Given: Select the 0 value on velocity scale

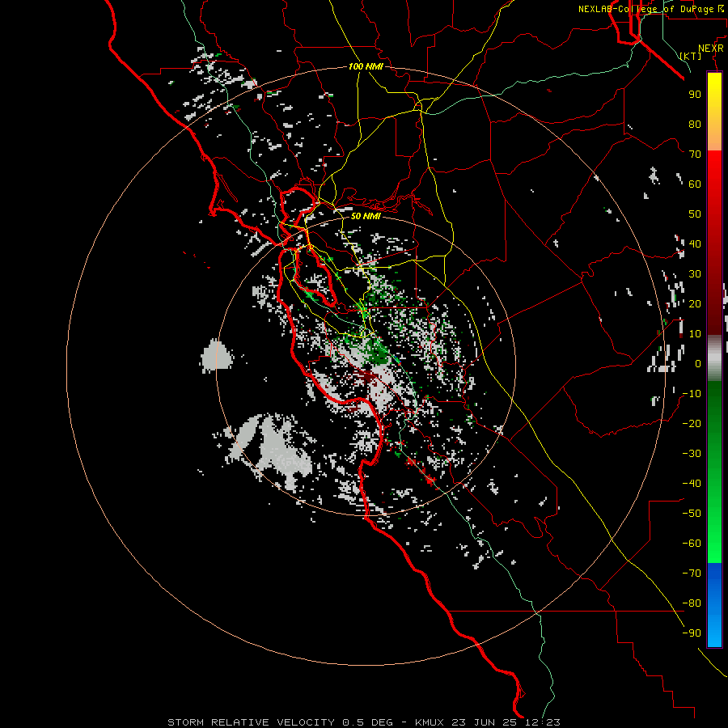Looking at the screenshot, I should click(x=698, y=363).
